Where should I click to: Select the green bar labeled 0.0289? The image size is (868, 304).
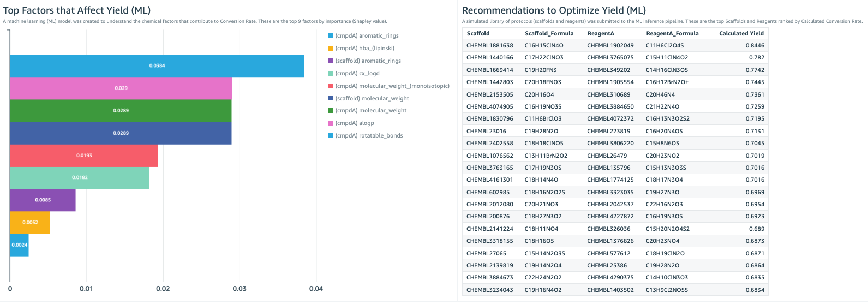coord(121,111)
